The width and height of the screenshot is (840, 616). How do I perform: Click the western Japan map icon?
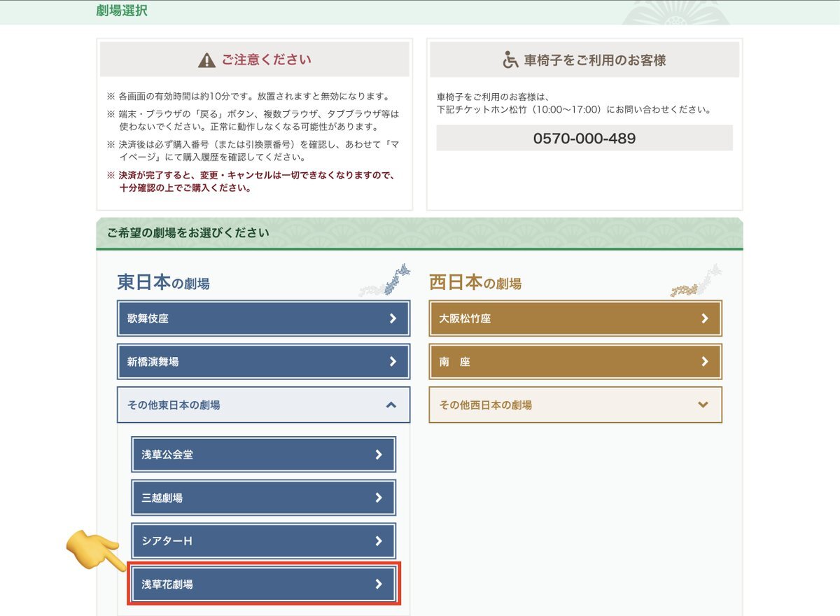pos(696,280)
